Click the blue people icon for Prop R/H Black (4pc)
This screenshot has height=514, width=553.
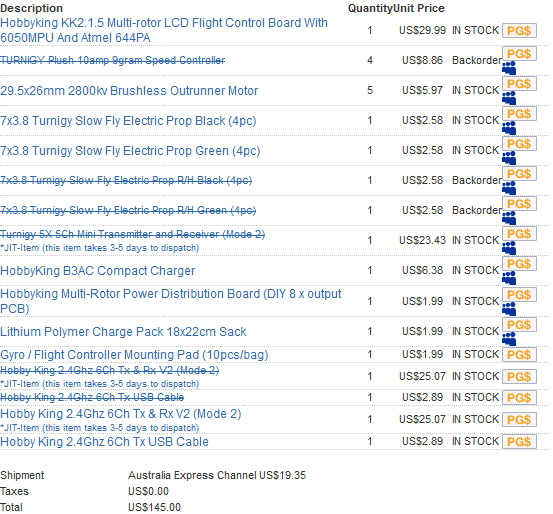(509, 188)
